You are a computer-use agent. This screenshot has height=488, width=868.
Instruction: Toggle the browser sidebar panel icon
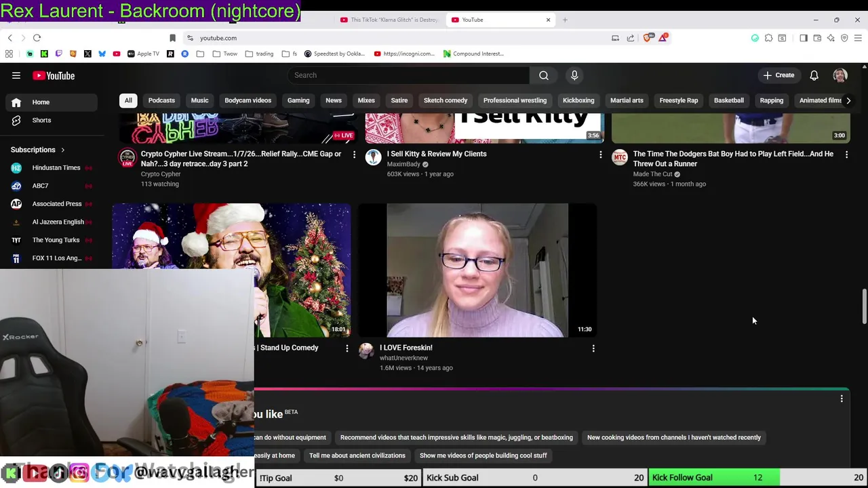tap(804, 38)
